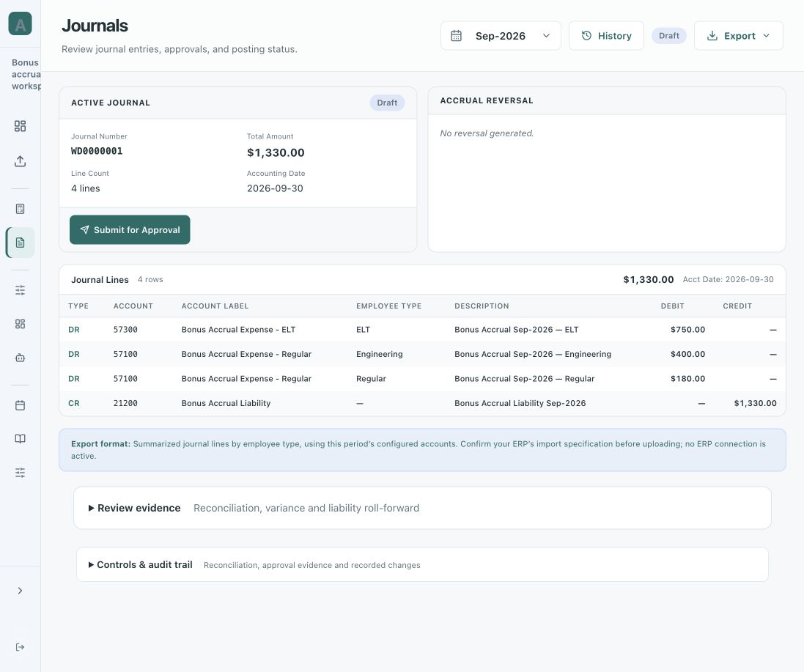Screen dimensions: 804x672
Task: Click the green app logo icon
Action: (x=20, y=23)
